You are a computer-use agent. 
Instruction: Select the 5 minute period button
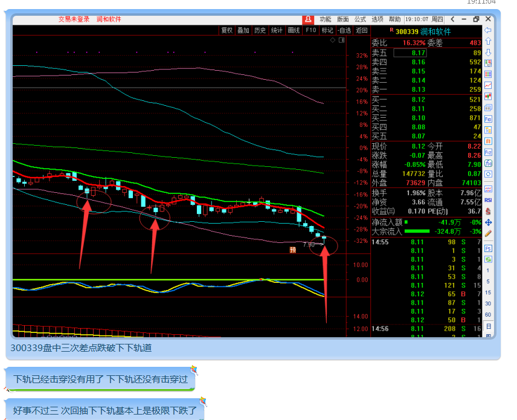pos(488,282)
